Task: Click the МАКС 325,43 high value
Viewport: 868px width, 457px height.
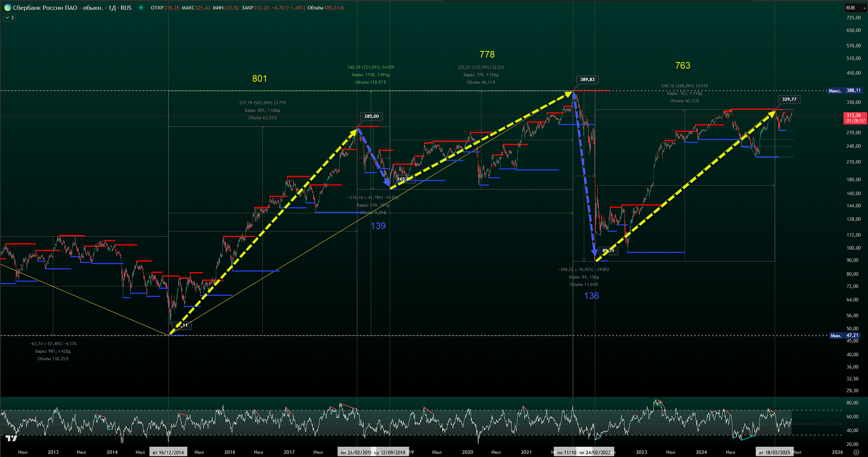Action: (196, 8)
